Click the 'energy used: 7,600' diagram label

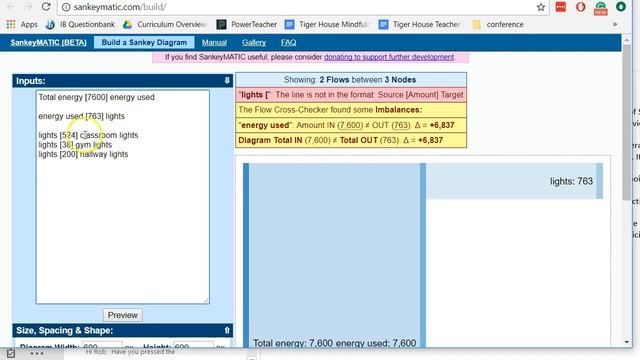click(376, 343)
